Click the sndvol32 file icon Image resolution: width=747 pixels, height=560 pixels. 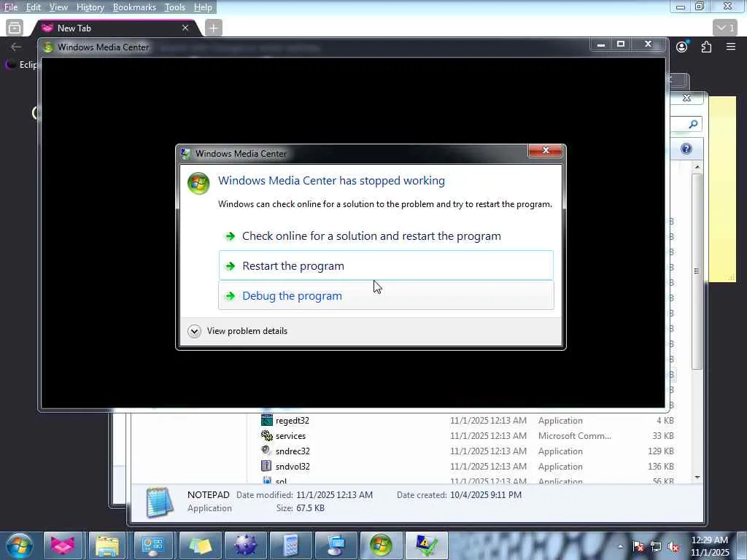tap(267, 466)
